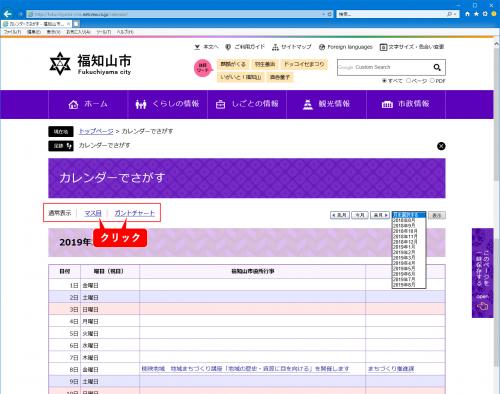Open the くらしの情報 navigation tab

pos(168,104)
